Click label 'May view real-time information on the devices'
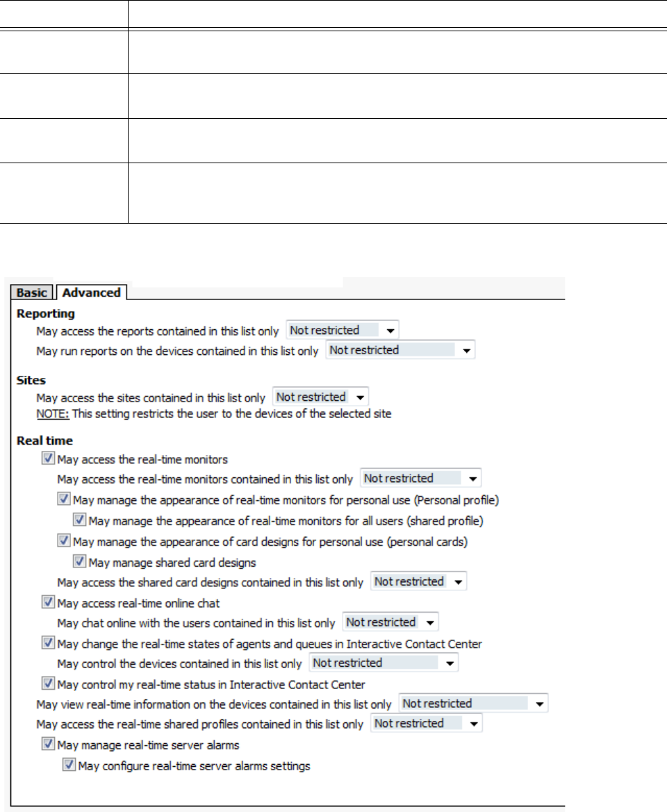 pos(214,705)
